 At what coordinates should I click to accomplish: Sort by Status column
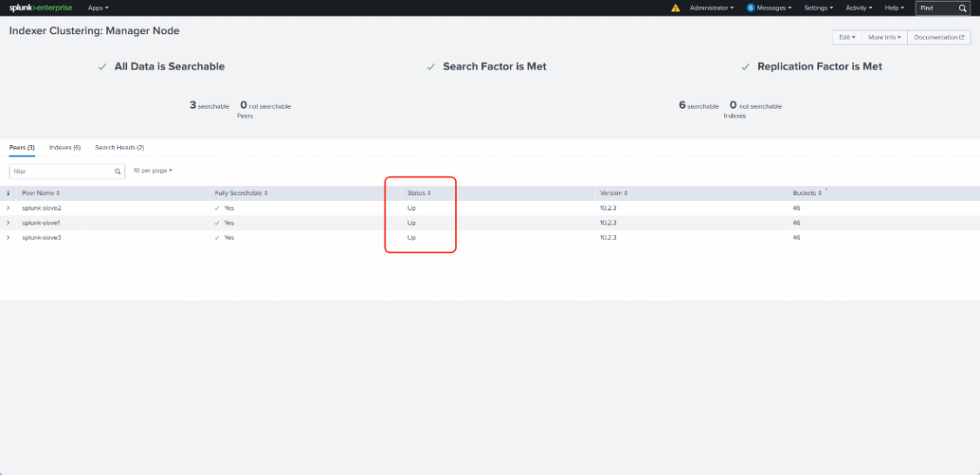pyautogui.click(x=419, y=193)
